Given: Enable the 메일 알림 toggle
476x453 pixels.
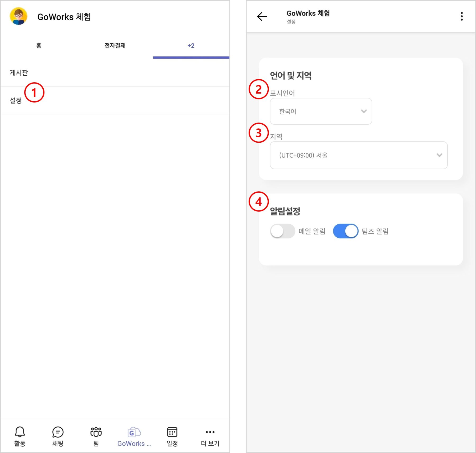Looking at the screenshot, I should pyautogui.click(x=282, y=231).
